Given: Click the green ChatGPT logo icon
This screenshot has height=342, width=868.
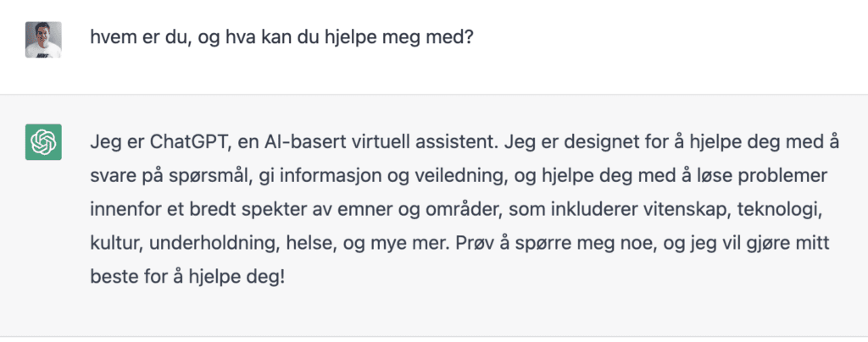Looking at the screenshot, I should pos(42,141).
